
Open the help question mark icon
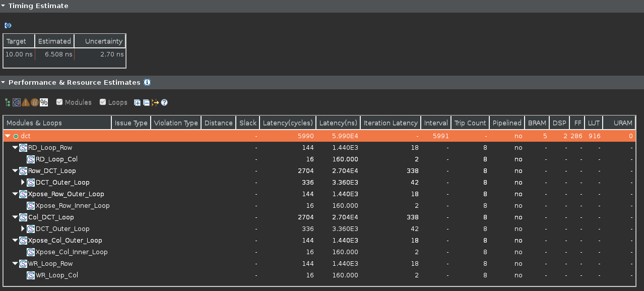[164, 102]
